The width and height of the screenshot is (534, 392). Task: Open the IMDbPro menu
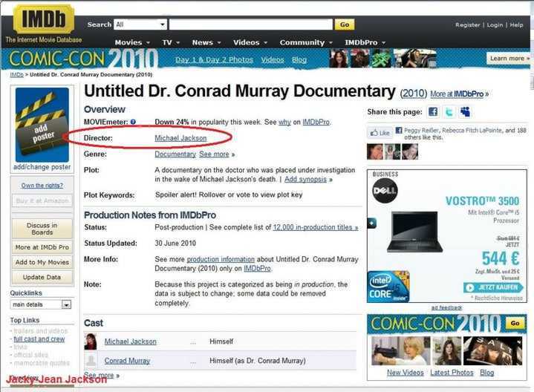point(365,42)
